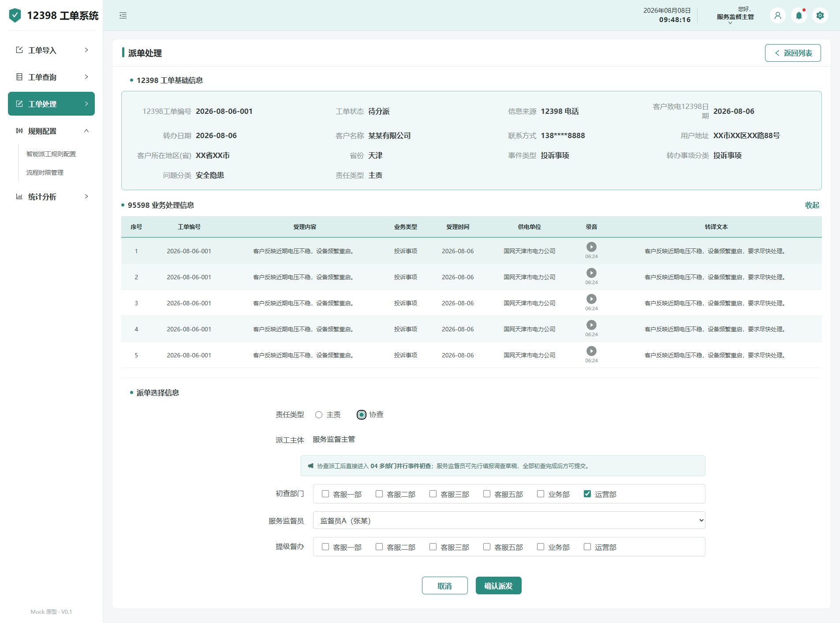
Task: Click the 客户名称 value 某某有限公司
Action: coord(389,135)
